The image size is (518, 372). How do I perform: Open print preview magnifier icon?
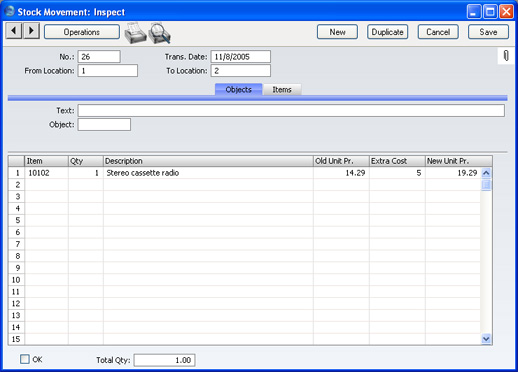tap(160, 33)
